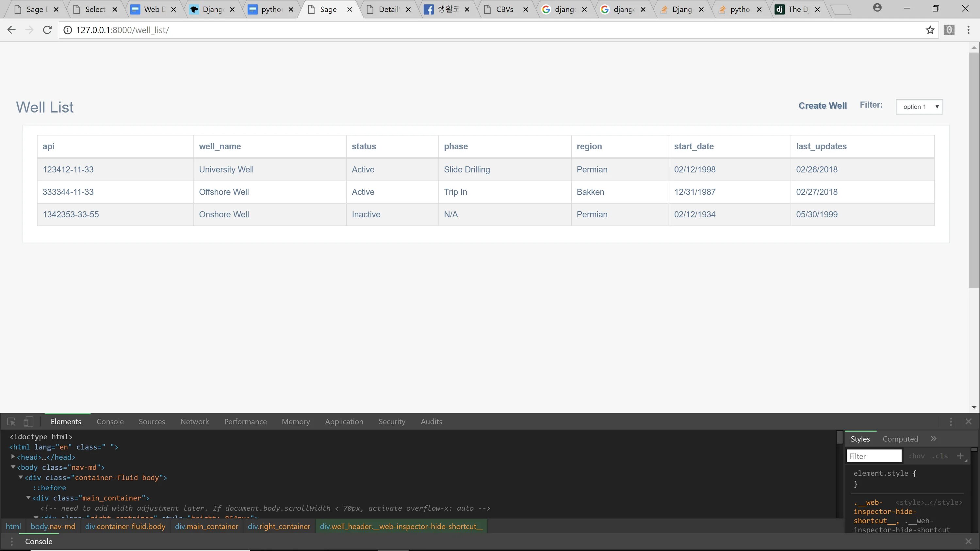Bookmark page with star icon
The height and width of the screenshot is (551, 980).
[930, 30]
